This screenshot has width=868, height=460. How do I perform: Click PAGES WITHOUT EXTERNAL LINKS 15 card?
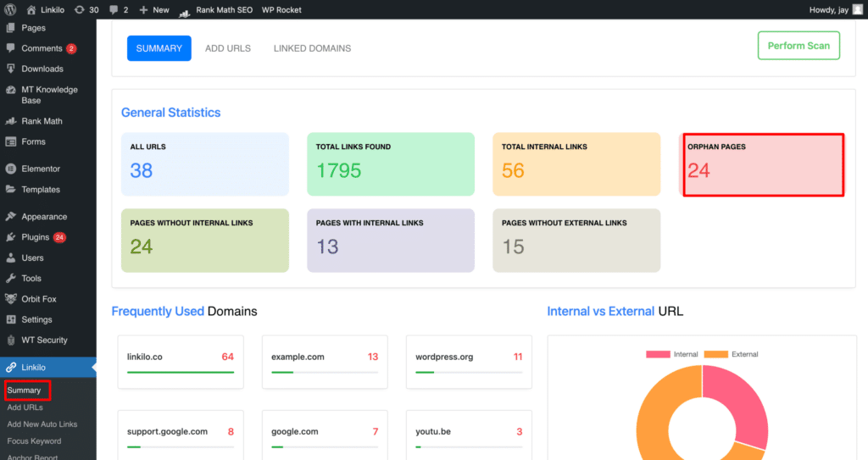click(576, 241)
